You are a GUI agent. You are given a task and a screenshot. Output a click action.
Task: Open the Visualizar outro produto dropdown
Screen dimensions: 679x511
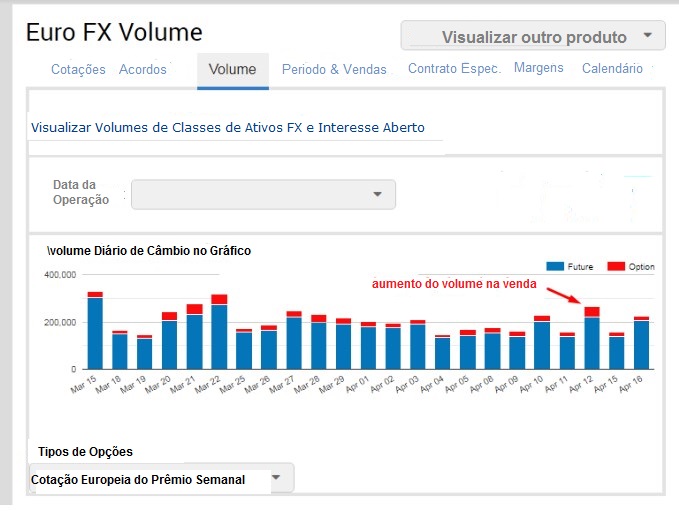point(533,37)
